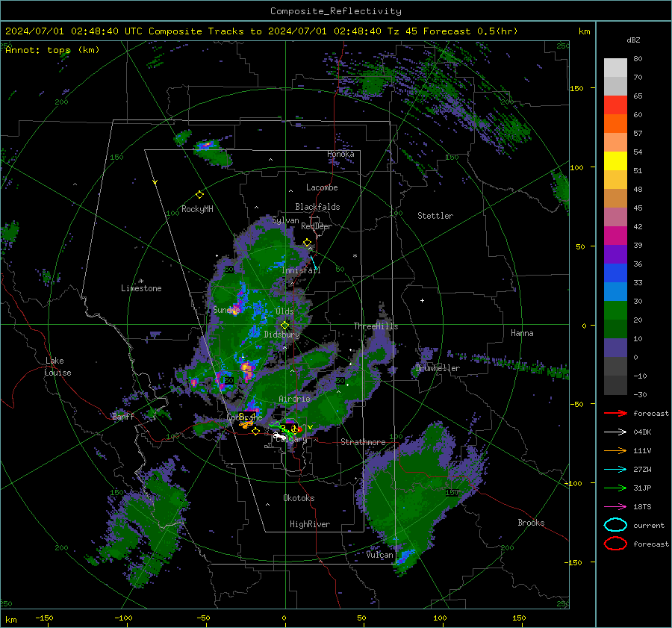Click the '-150' tick on the bottom axis
This screenshot has height=628, width=672.
44,618
